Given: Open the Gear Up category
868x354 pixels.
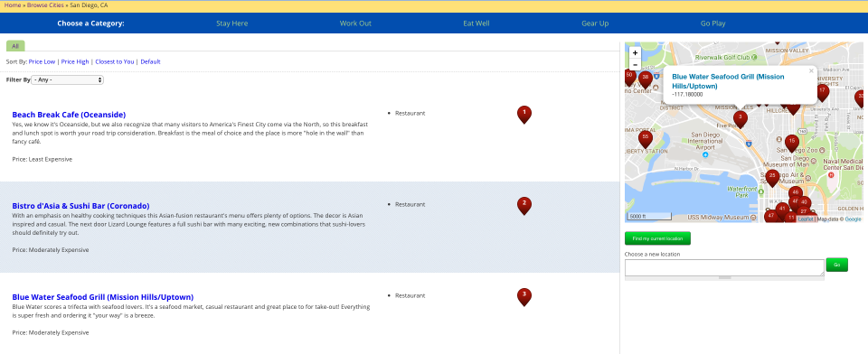Looking at the screenshot, I should pos(595,23).
